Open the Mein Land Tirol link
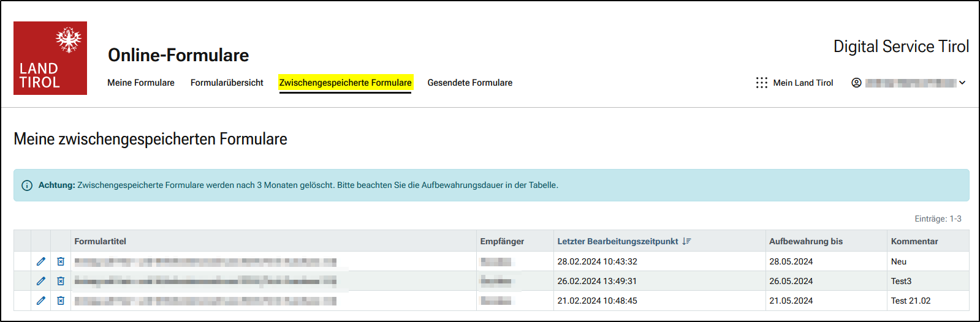 803,83
